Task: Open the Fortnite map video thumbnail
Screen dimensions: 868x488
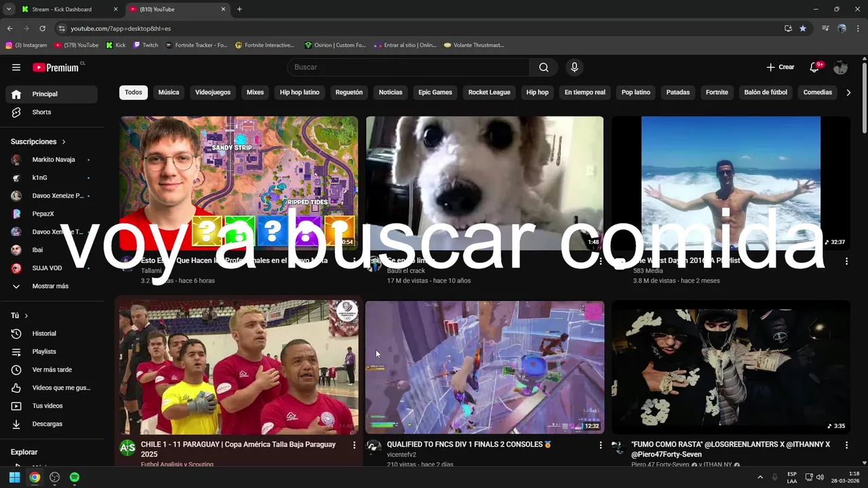Action: [x=239, y=182]
